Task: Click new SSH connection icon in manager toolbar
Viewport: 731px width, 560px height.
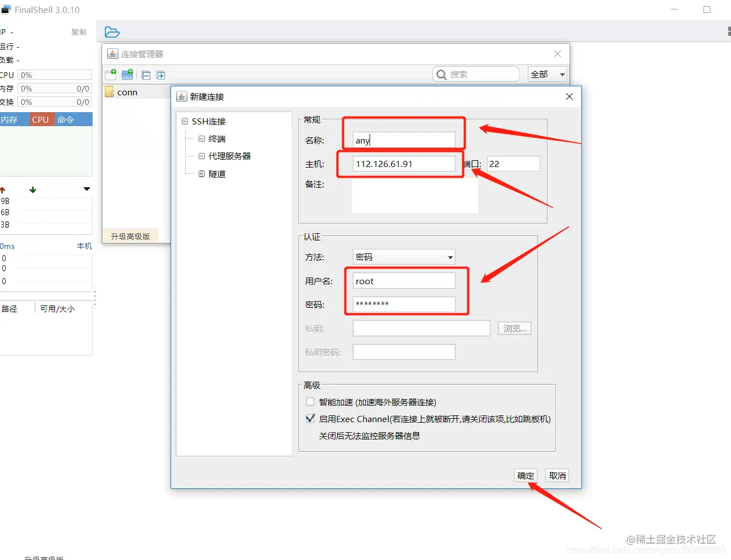Action: coord(111,74)
